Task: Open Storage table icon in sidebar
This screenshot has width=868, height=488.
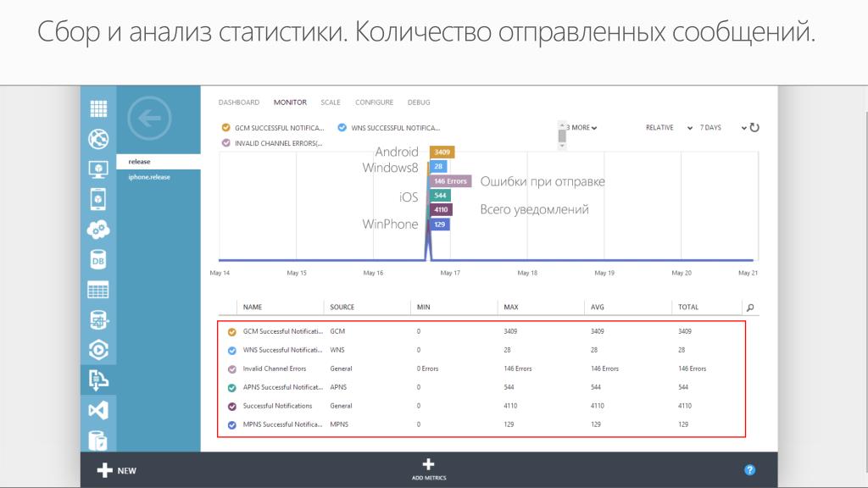Action: tap(98, 290)
